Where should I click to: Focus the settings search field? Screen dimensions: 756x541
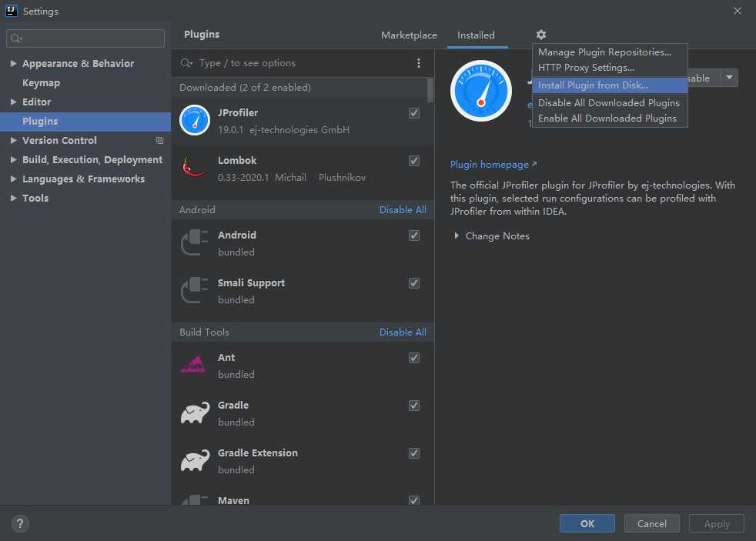coord(85,38)
